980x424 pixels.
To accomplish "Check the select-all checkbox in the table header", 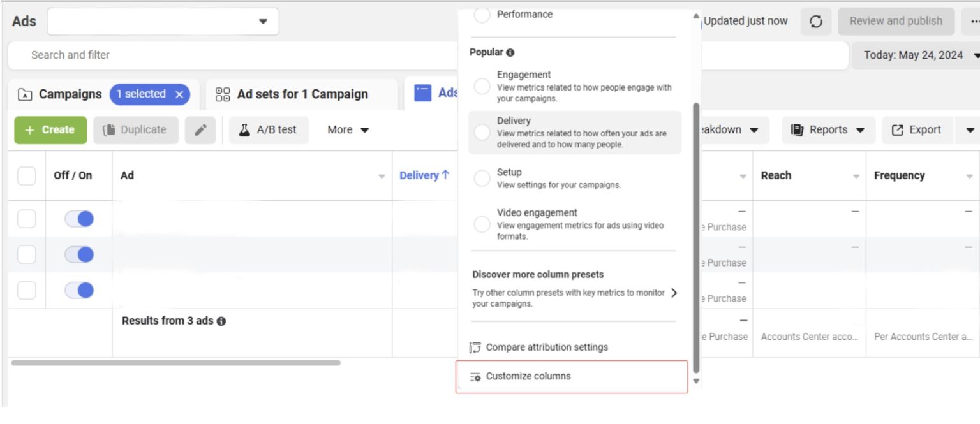I will [x=26, y=175].
